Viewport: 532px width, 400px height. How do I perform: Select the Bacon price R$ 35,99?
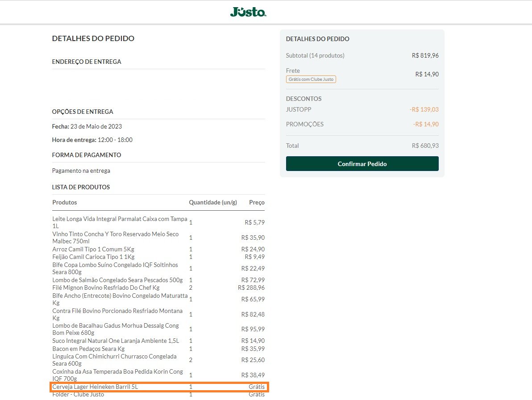[253, 349]
